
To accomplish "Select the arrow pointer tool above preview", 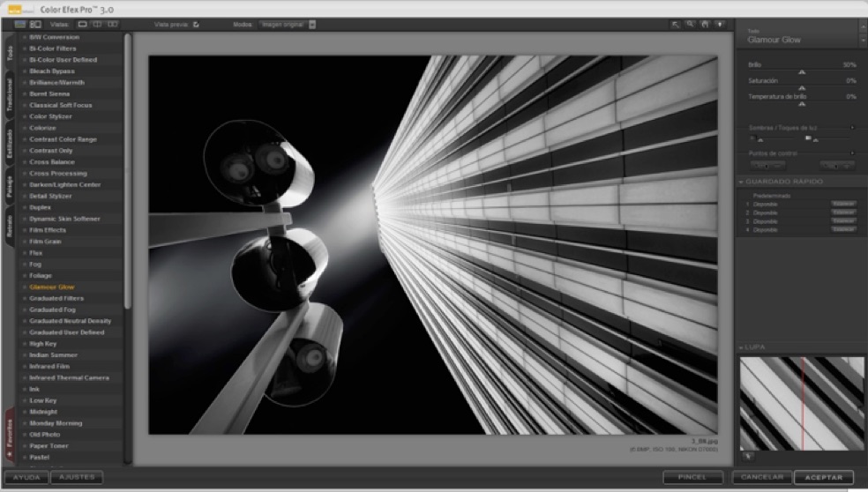I will pyautogui.click(x=675, y=25).
